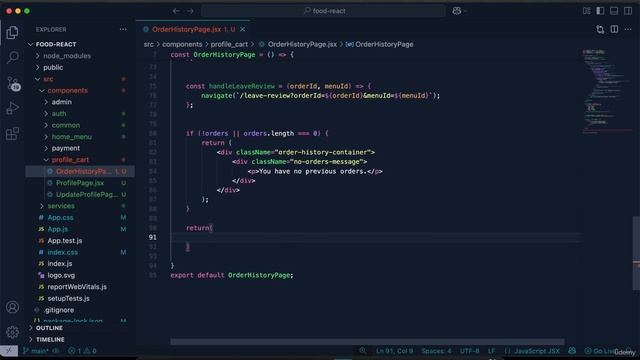
Task: Go back with the navigation arrow
Action: [x=176, y=11]
